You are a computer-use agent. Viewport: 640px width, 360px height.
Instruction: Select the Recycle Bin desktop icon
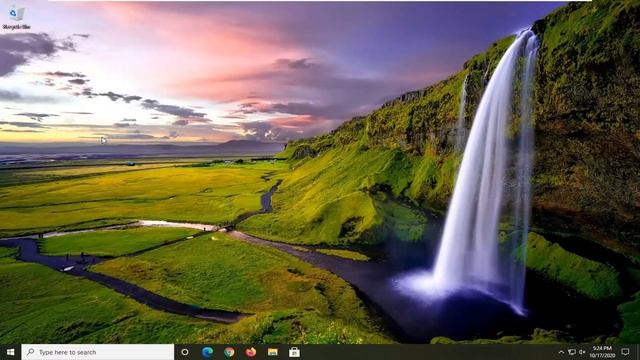[16, 18]
